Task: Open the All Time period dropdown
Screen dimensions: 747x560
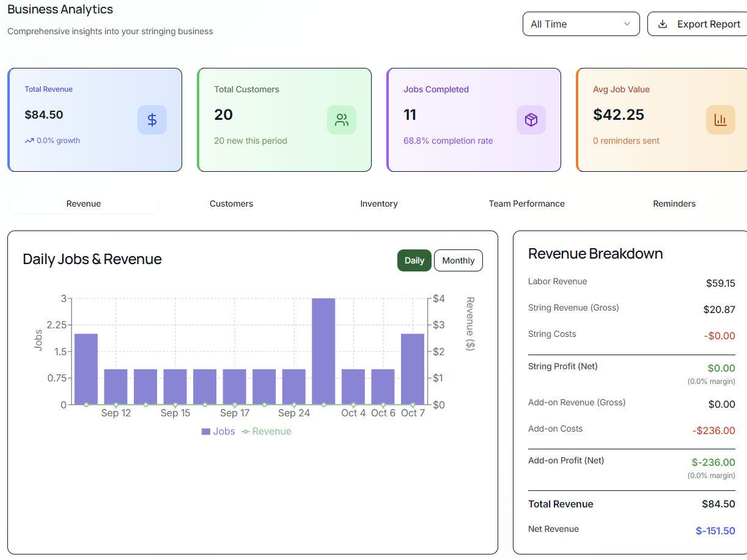Action: point(581,24)
